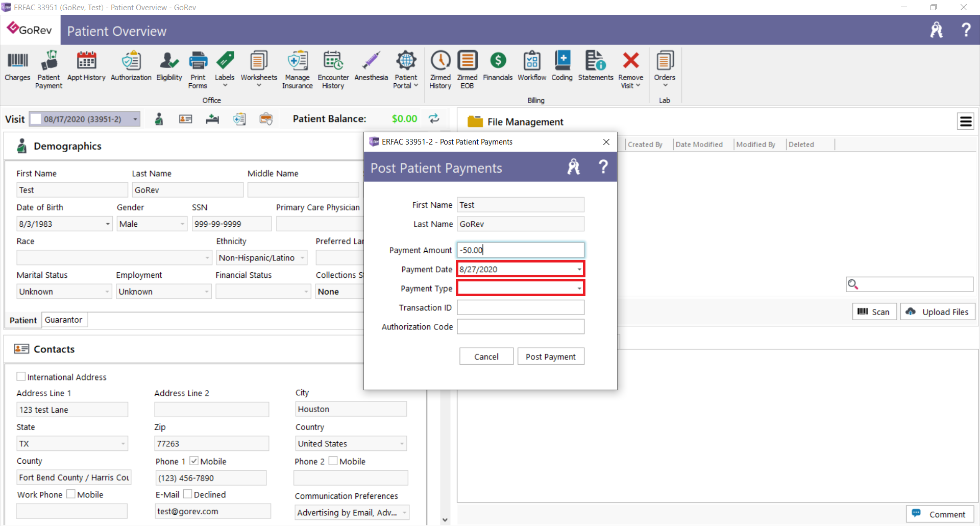The image size is (980, 526).
Task: Click the Payment Amount field
Action: pyautogui.click(x=521, y=250)
